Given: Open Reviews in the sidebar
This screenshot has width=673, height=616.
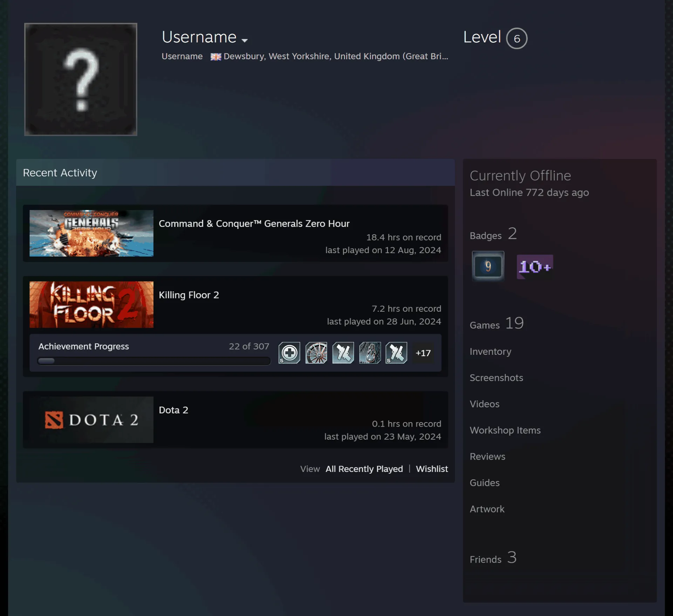Looking at the screenshot, I should coord(488,456).
